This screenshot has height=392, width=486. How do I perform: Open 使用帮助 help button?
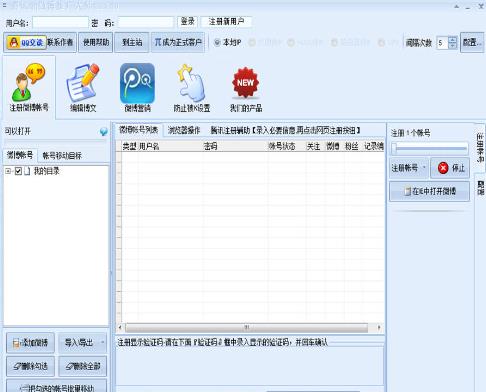96,42
